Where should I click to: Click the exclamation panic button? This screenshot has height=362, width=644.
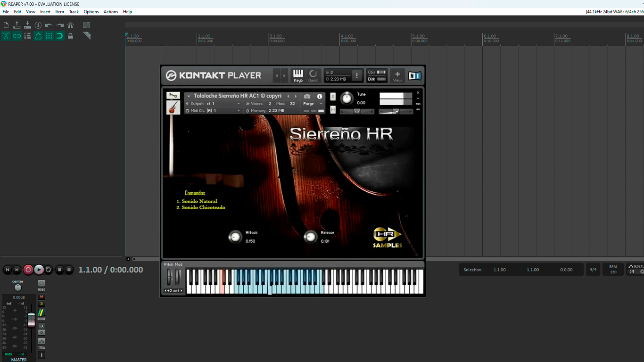pos(357,75)
